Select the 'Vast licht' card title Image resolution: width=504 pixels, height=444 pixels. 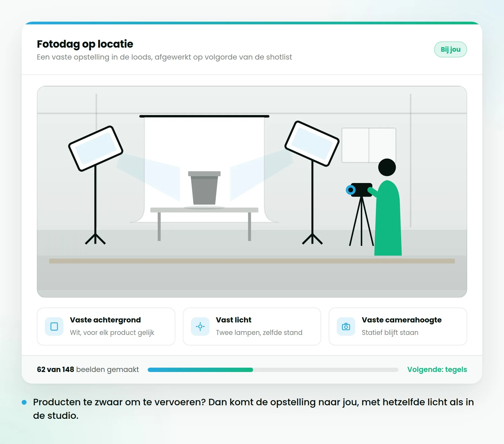pos(234,320)
